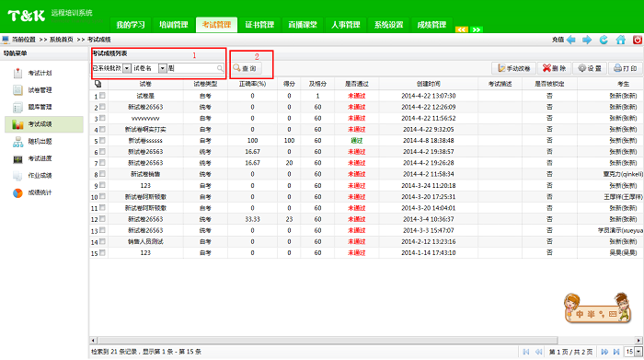Viewport: 644px width, 360px height.
Task: Click into the keyword search text field
Action: point(191,68)
